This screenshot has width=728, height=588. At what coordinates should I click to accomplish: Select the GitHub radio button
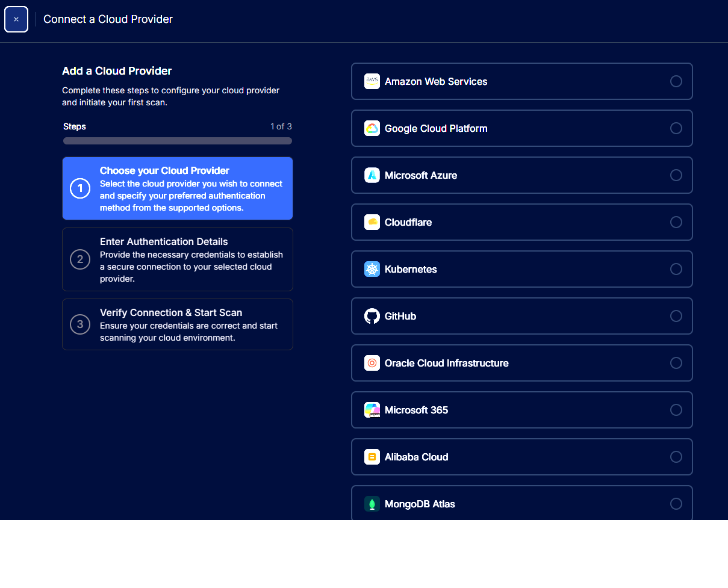(x=676, y=316)
